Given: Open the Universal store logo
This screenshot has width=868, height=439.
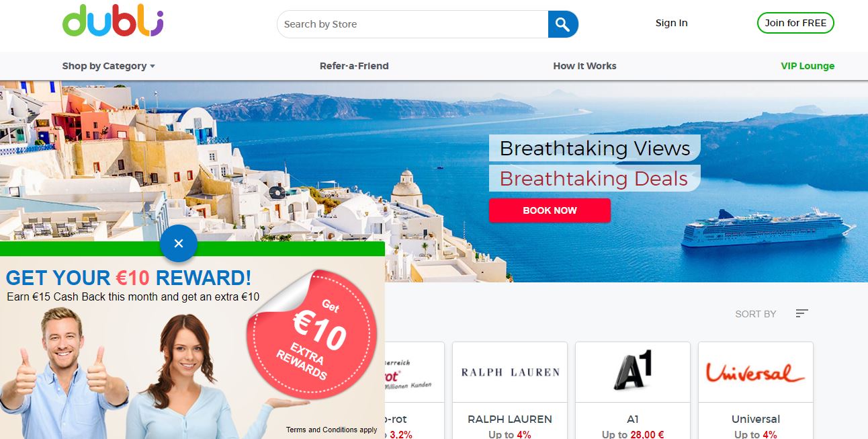Looking at the screenshot, I should [x=756, y=372].
